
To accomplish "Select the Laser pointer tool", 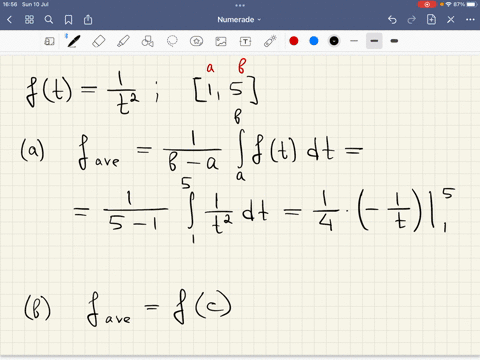I will tap(270, 41).
